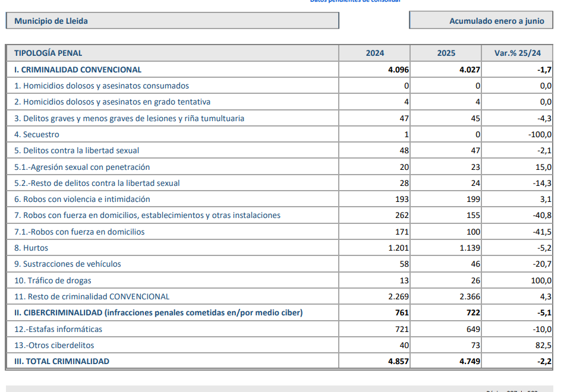Select the 'II. CIBERCRIMINALIDAD' row label
Viewport: 586px width, 392px height.
159,312
